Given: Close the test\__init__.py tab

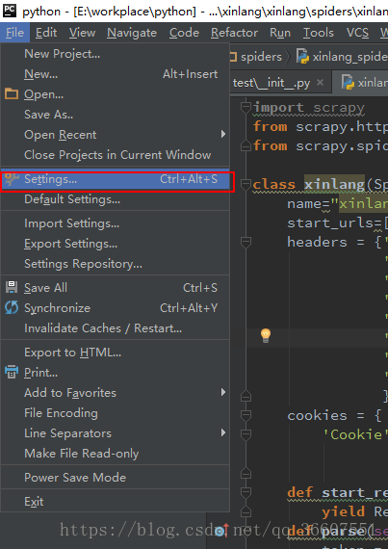Looking at the screenshot, I should click(320, 83).
